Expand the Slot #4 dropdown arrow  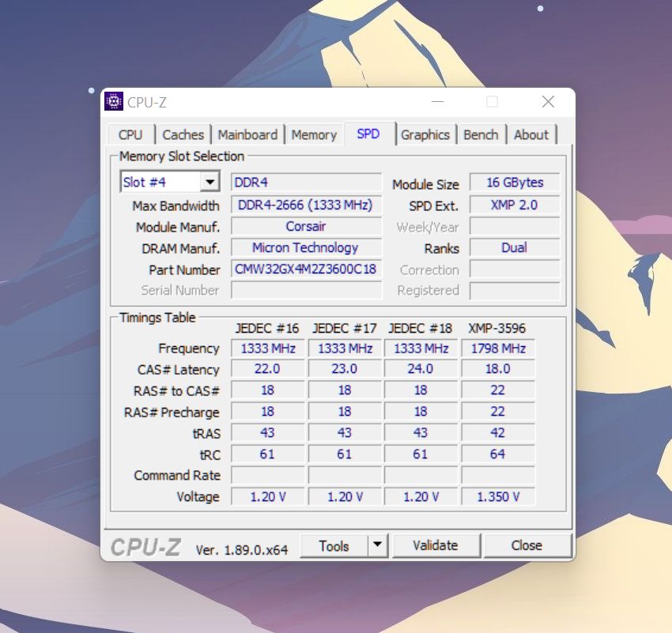(210, 182)
